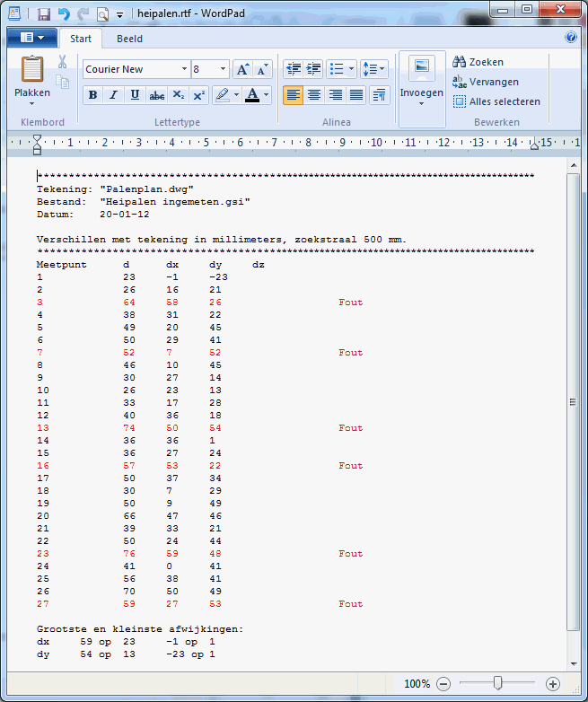Copy the selection to clipboard
Viewport: 588px width, 702px height.
coord(62,82)
